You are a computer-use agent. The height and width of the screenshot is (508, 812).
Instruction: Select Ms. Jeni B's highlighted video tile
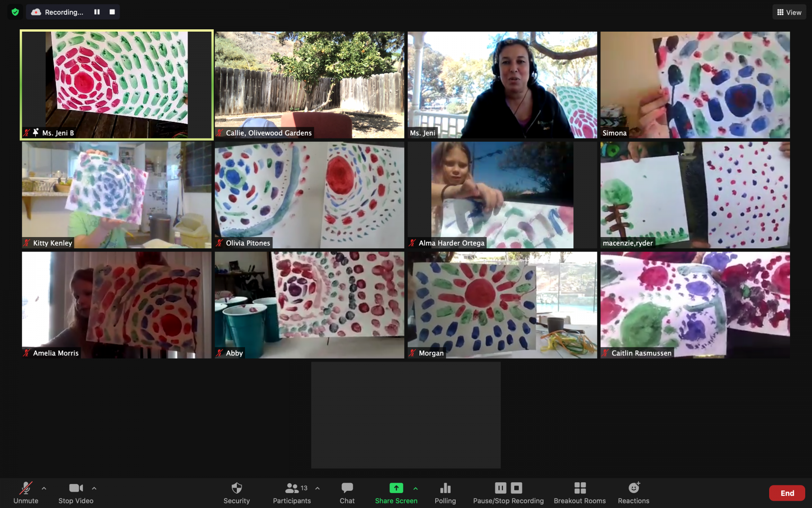pos(117,85)
